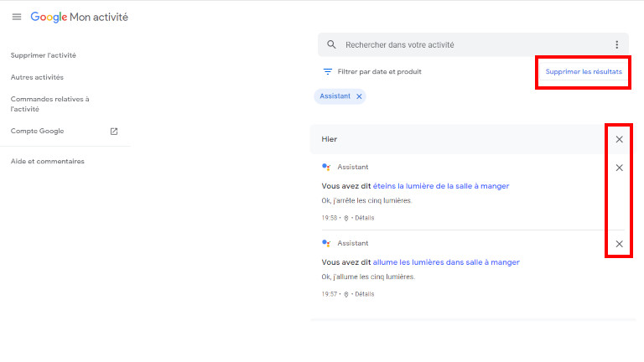Delete the éteins la lumière activity entry
This screenshot has width=644, height=362.
tap(619, 168)
